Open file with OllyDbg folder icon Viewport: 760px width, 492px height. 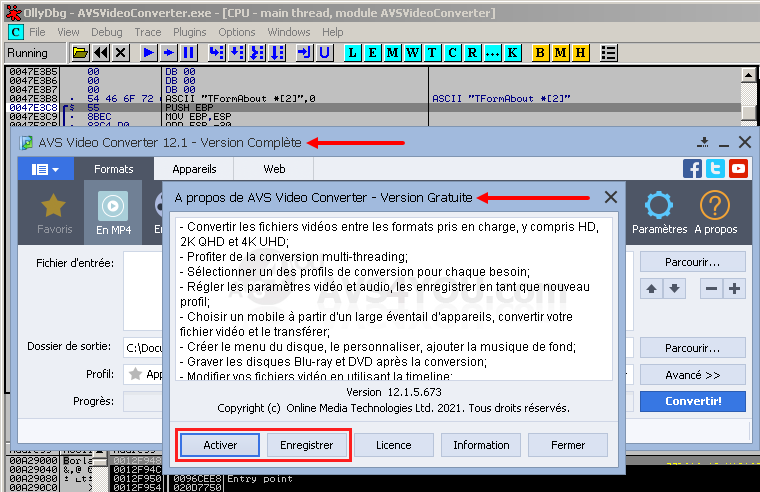pos(80,52)
